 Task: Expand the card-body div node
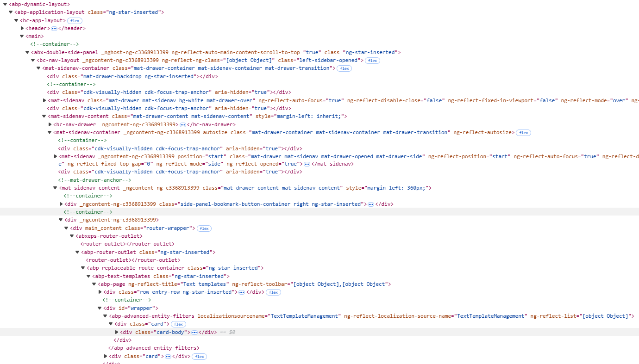pos(117,332)
